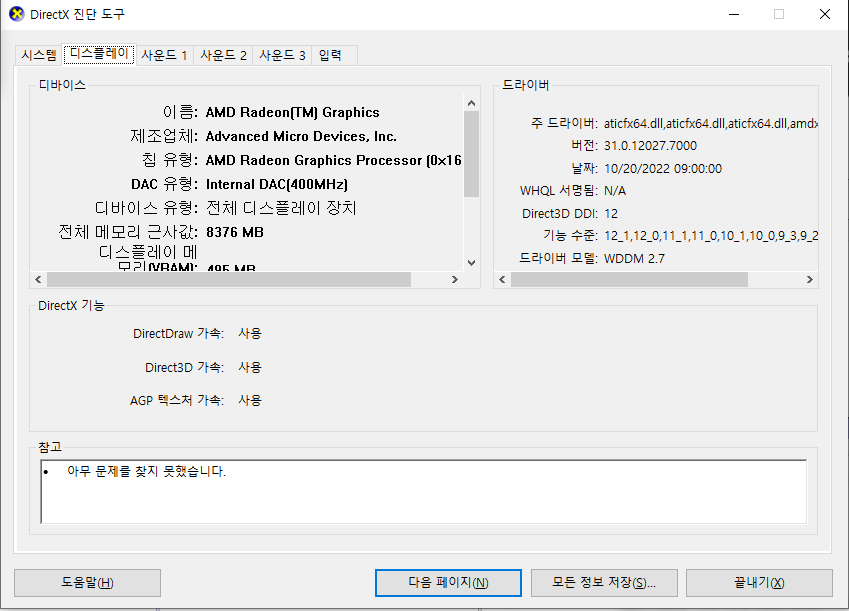Click the DirectX title bar icon

pos(17,14)
